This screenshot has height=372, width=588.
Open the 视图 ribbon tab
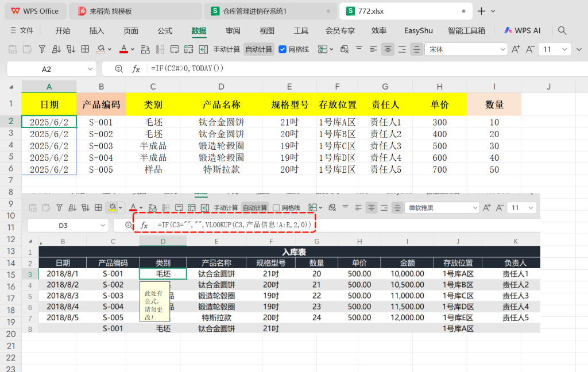click(x=266, y=30)
